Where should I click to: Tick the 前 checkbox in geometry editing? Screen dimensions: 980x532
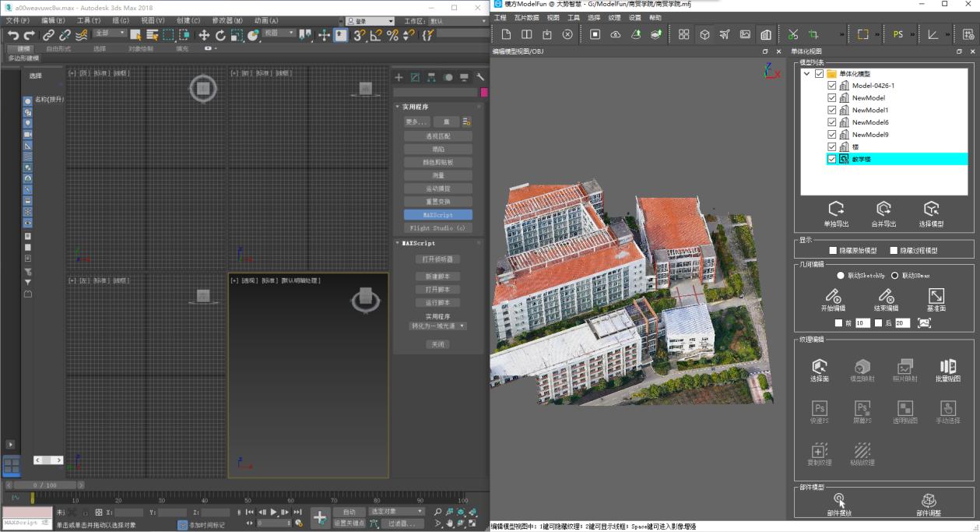click(838, 322)
